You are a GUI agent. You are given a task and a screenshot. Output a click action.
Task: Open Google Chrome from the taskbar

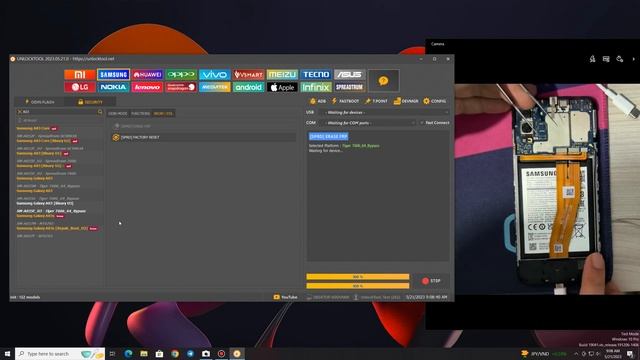click(175, 353)
